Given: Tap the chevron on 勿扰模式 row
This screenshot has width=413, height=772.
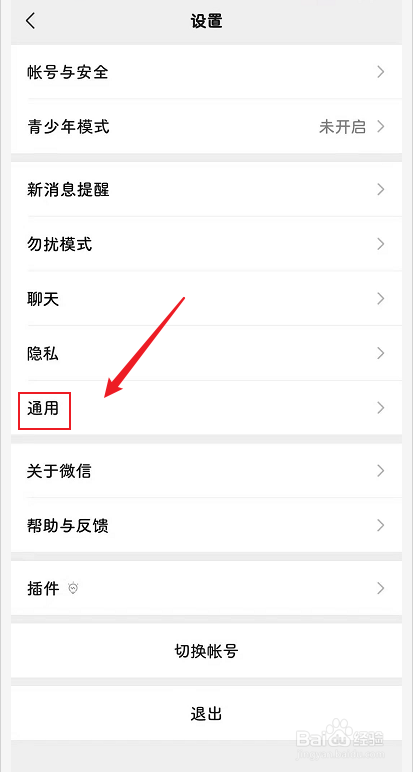Looking at the screenshot, I should [x=381, y=244].
